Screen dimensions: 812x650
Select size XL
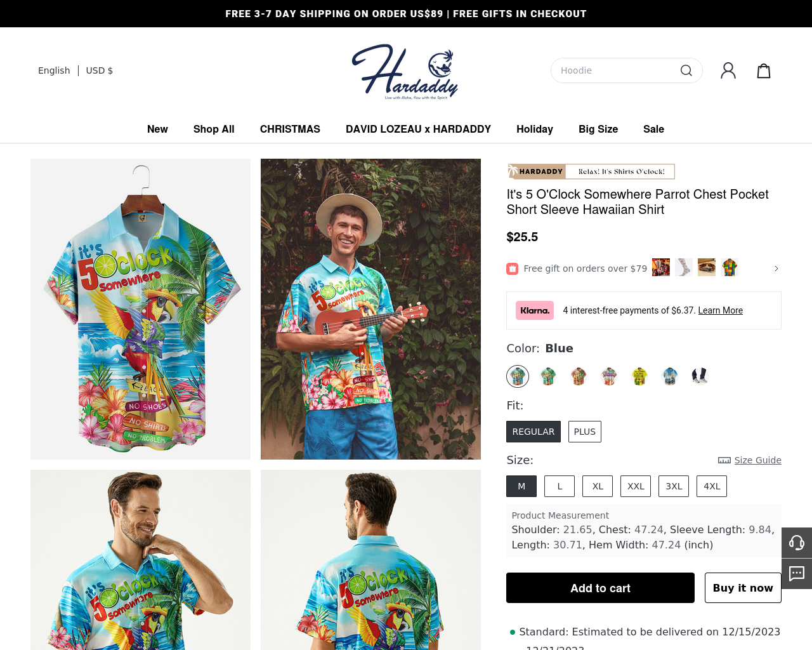pyautogui.click(x=598, y=486)
